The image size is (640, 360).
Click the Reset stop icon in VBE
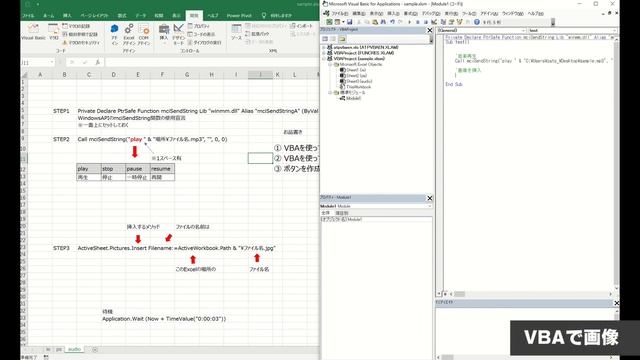425,22
